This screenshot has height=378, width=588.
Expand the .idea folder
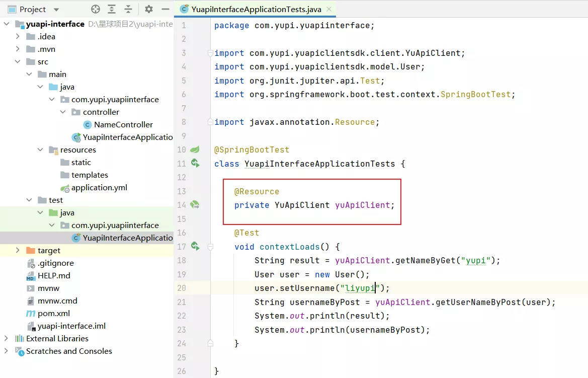(18, 36)
